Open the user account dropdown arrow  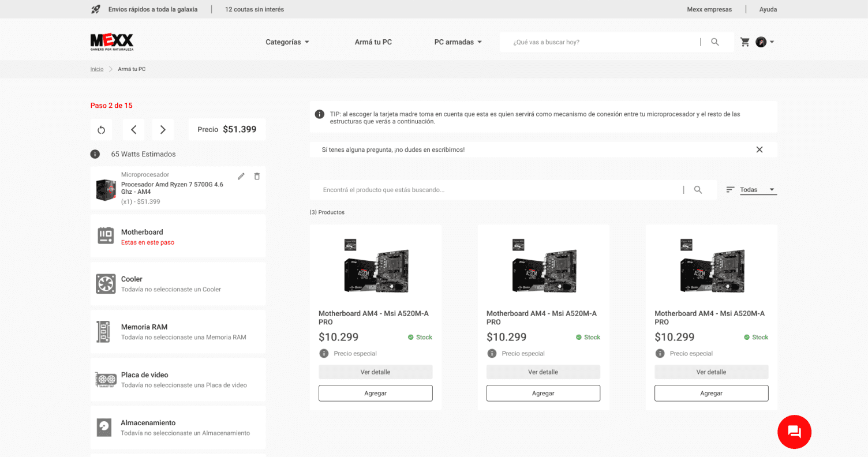[x=772, y=42]
